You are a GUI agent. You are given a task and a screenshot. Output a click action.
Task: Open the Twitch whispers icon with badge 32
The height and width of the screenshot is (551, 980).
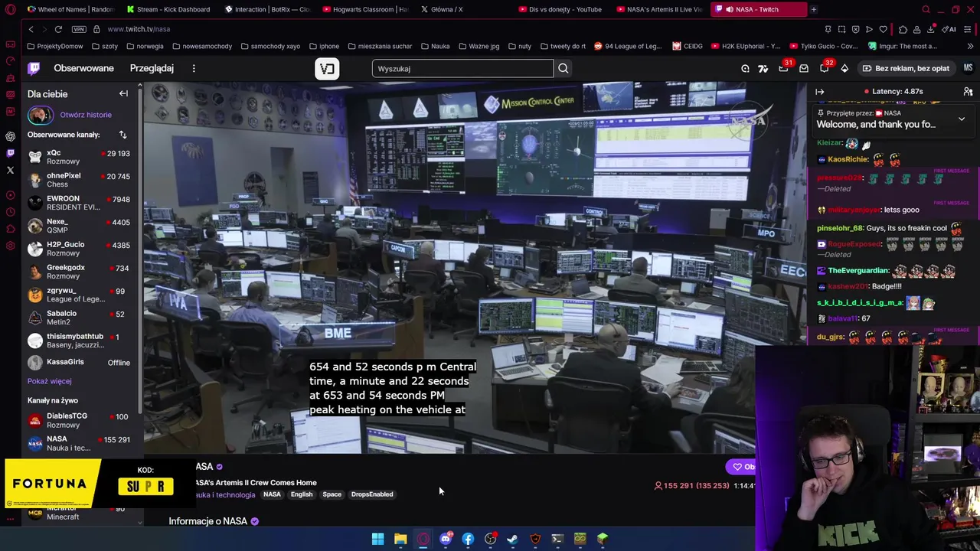825,68
